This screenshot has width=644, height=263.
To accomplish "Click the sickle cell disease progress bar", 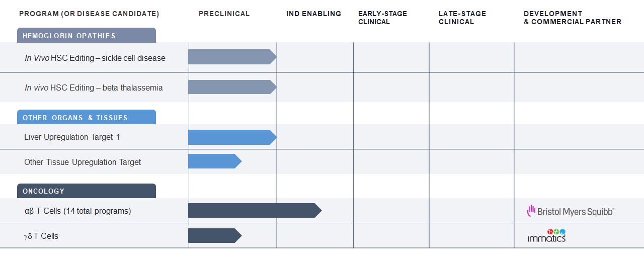I will pyautogui.click(x=232, y=57).
